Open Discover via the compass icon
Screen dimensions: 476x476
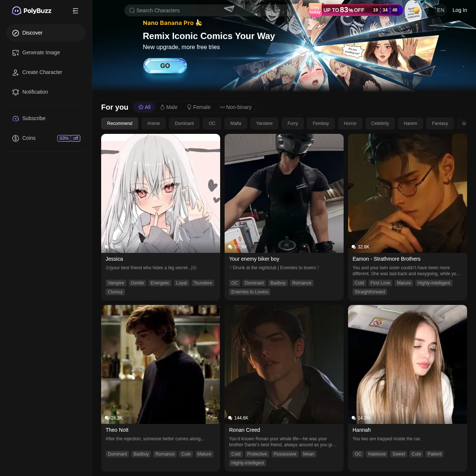15,33
